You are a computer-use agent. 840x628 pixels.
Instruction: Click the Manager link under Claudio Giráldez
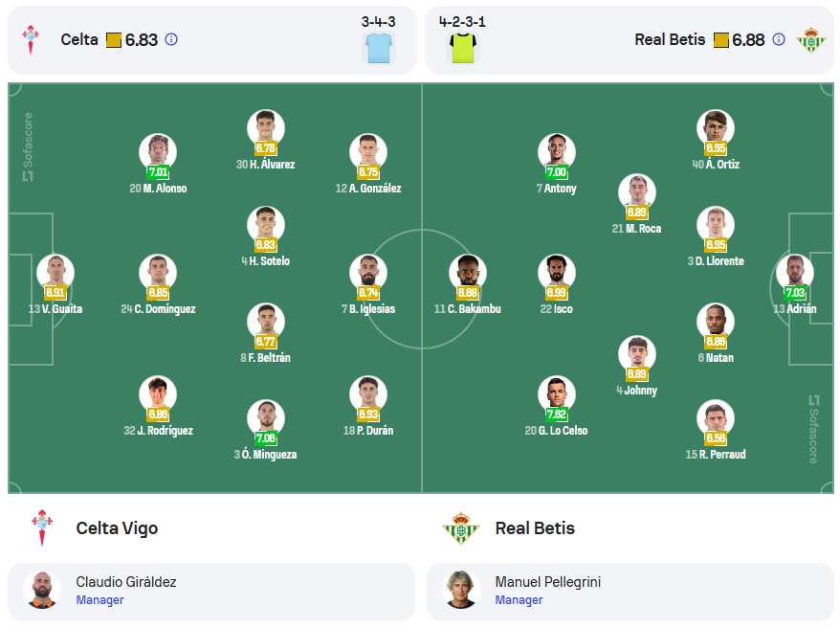point(99,600)
